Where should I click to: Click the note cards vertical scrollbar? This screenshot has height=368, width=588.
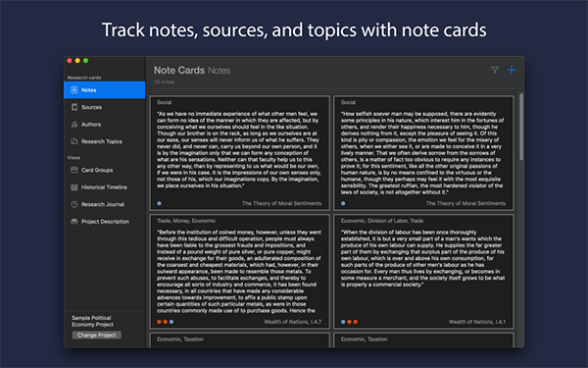[x=521, y=127]
